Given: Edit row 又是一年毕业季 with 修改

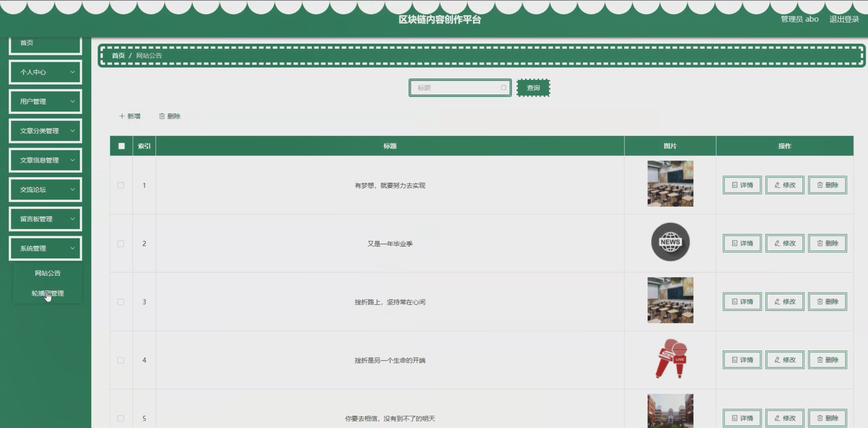Looking at the screenshot, I should click(785, 243).
